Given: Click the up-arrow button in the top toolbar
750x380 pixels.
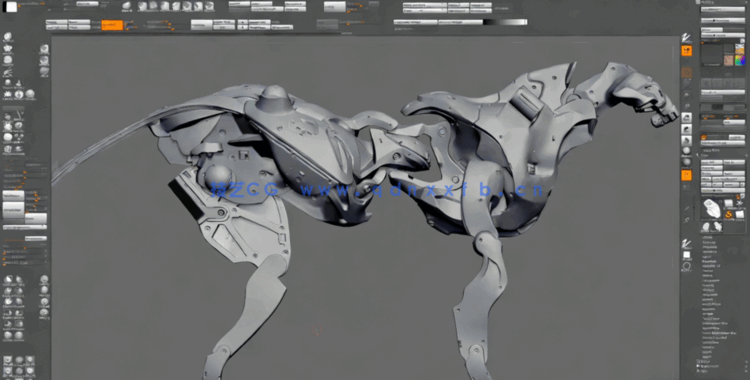Looking at the screenshot, I should click(243, 22).
